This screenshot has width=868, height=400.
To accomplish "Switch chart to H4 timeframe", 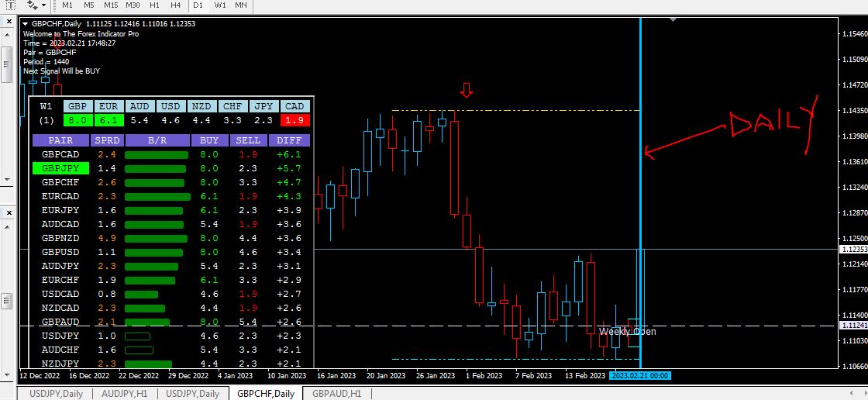I will pos(175,5).
